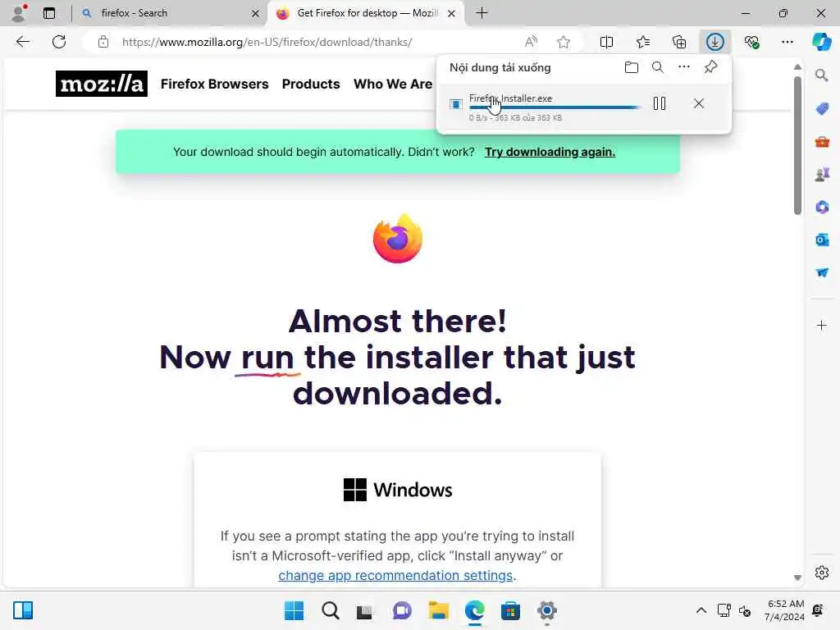Open Windows Start menu
840x630 pixels.
pos(294,610)
